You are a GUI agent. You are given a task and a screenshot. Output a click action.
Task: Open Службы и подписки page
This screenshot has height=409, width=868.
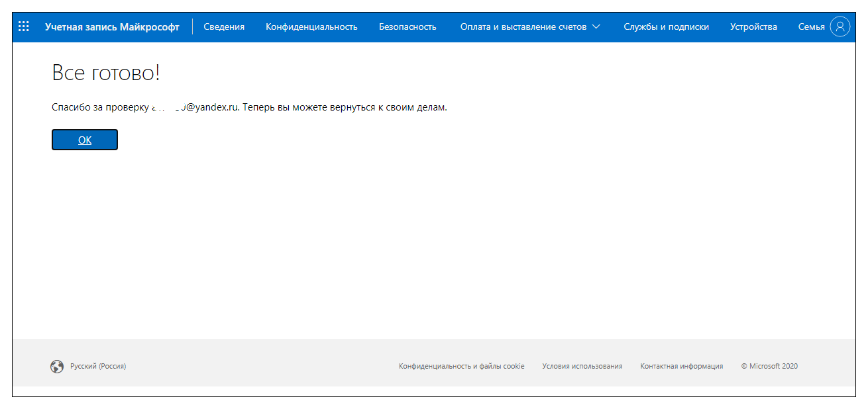click(666, 27)
